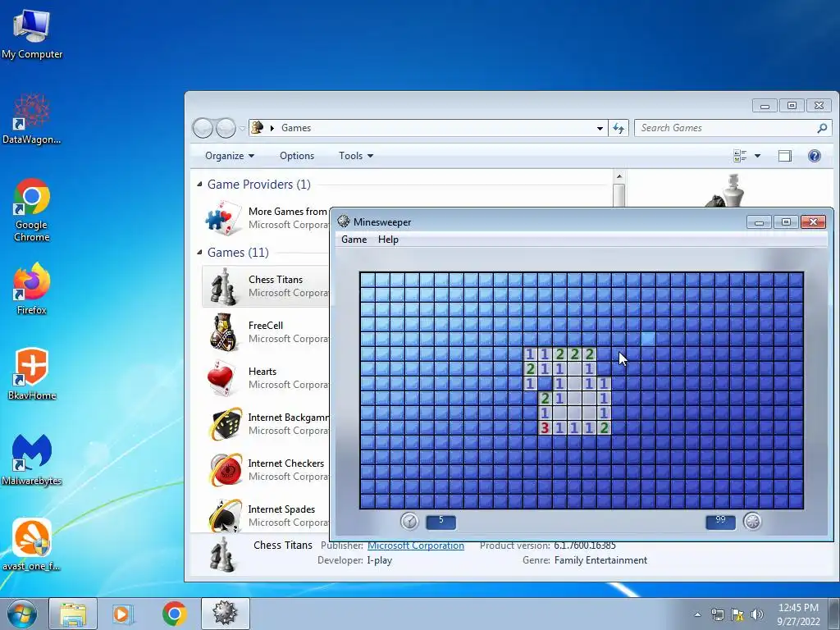Select the Chess Titans name text
Image resolution: width=840 pixels, height=630 pixels.
click(276, 279)
